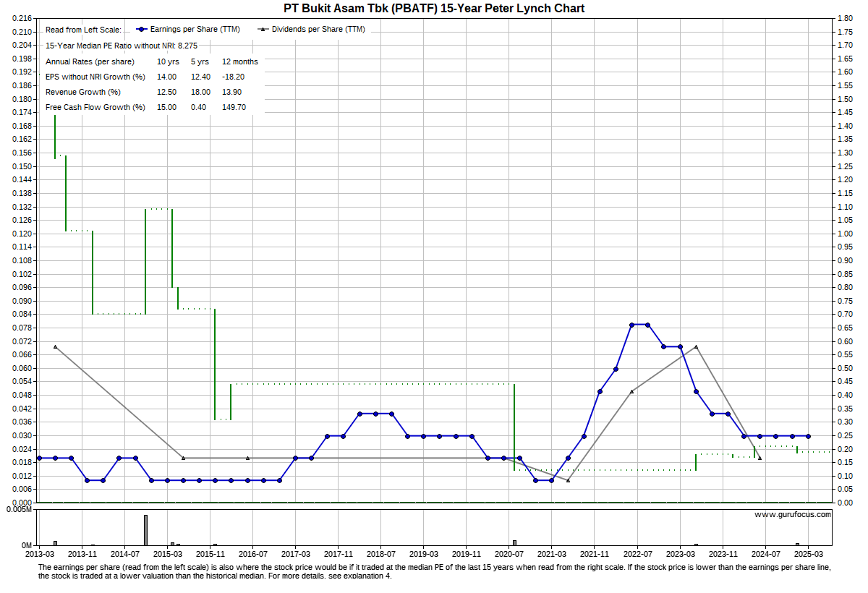Image resolution: width=868 pixels, height=593 pixels.
Task: Click the '2022-07' date label
Action: pos(637,553)
